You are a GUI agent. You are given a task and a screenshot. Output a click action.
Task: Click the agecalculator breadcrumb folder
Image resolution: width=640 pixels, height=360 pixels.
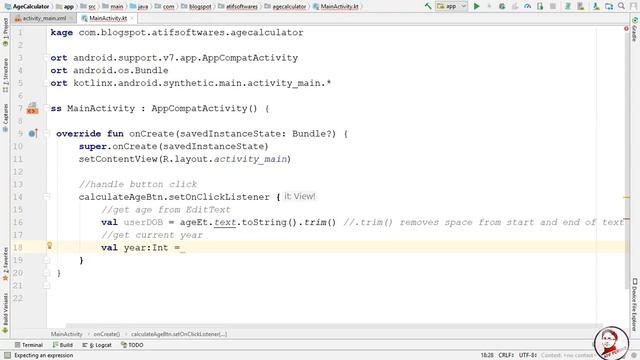pos(285,7)
